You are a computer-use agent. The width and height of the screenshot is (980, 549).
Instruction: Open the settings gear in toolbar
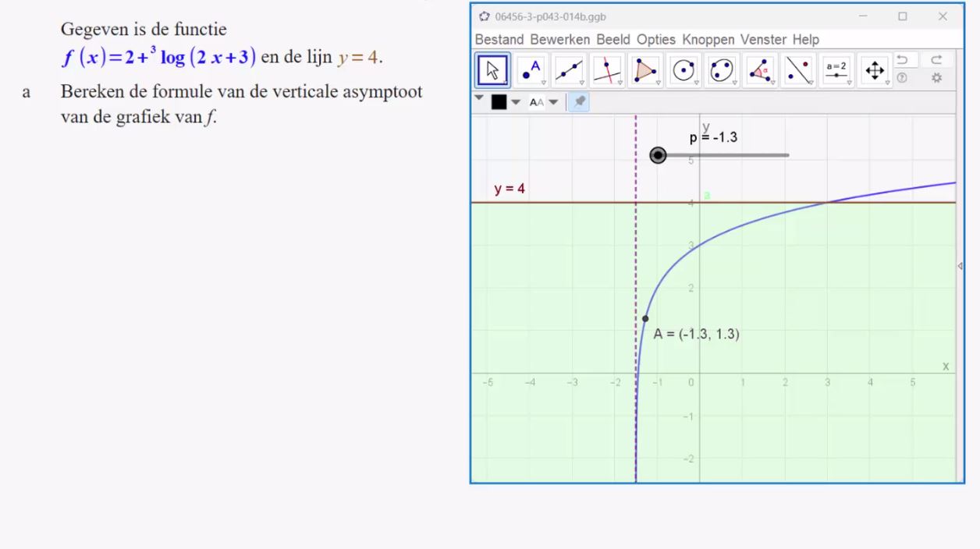point(937,77)
